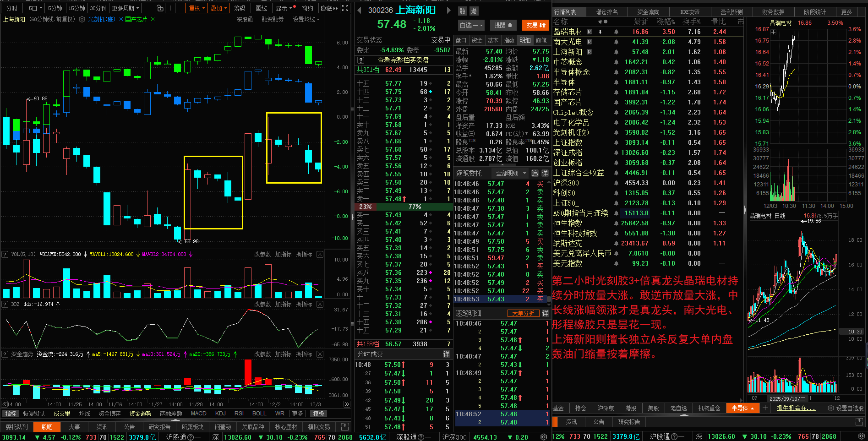868x441 pixels.
Task: Open the 复权 adjustment dropdown
Action: pyautogui.click(x=197, y=8)
